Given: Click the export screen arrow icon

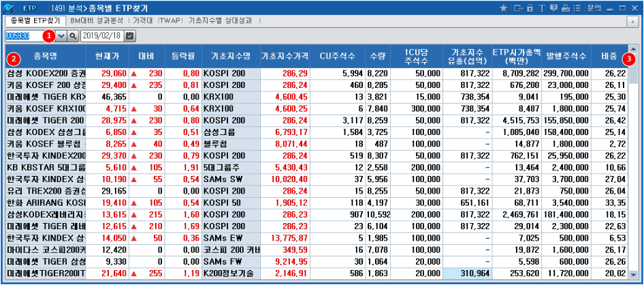Looking at the screenshot, I should (x=518, y=8).
